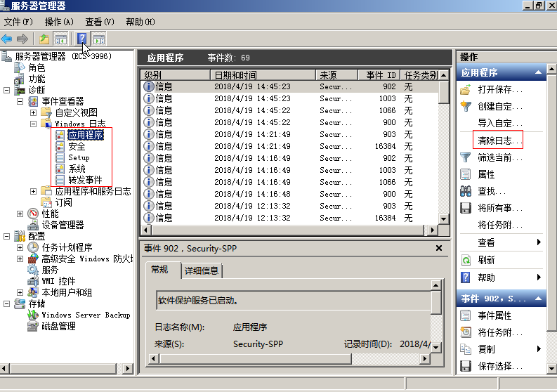
Task: Click 保存选择 action
Action: (500, 366)
